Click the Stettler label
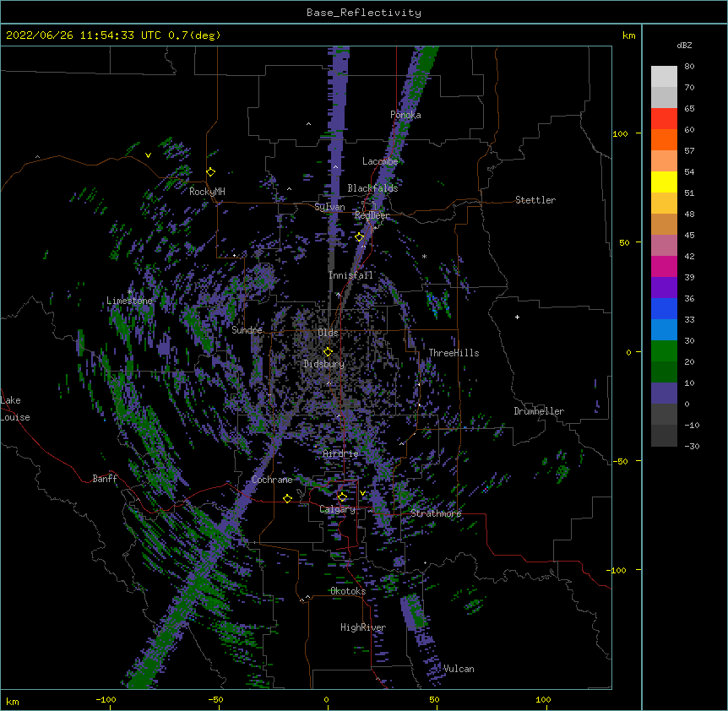Viewport: 728px width, 711px height. click(535, 200)
